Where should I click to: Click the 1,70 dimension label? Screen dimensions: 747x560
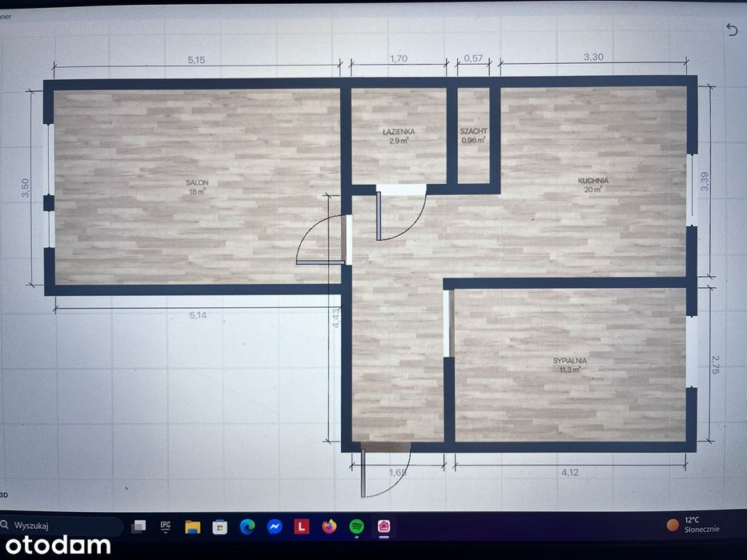(x=399, y=58)
